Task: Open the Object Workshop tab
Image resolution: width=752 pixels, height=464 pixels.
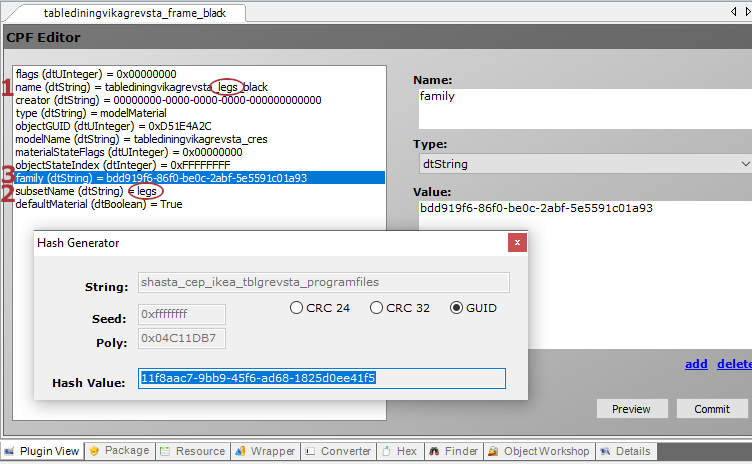Action: [x=541, y=451]
